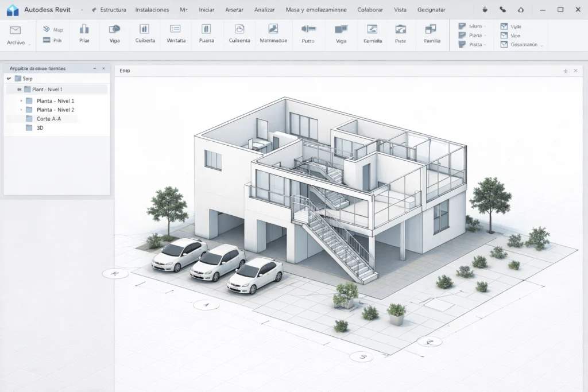588x392 pixels.
Task: Select the Ventana window tool
Action: pyautogui.click(x=176, y=34)
